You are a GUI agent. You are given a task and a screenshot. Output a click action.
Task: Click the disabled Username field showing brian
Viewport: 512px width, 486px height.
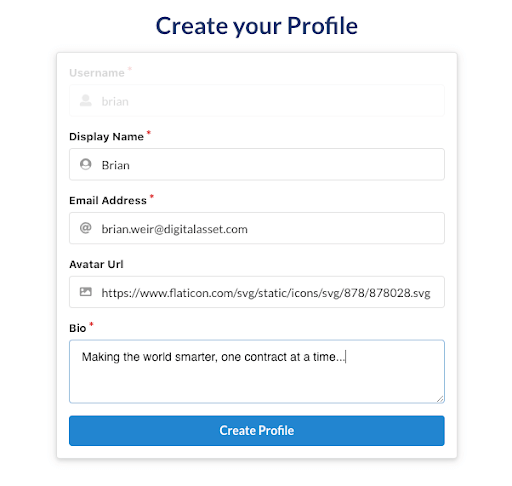click(257, 101)
